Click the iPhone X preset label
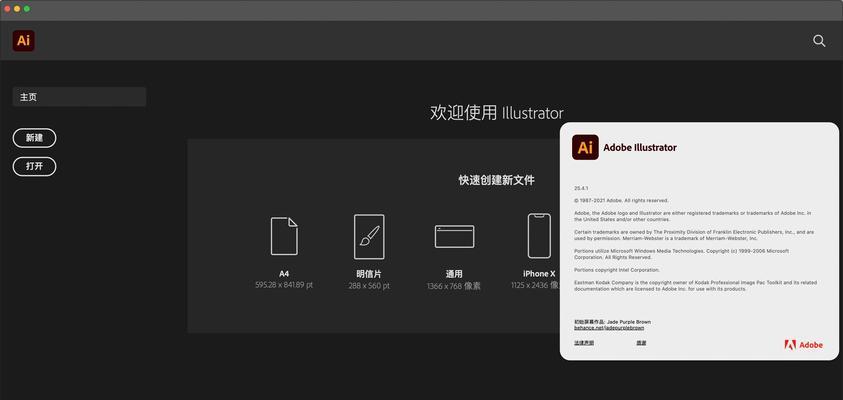This screenshot has height=400, width=843. (539, 274)
